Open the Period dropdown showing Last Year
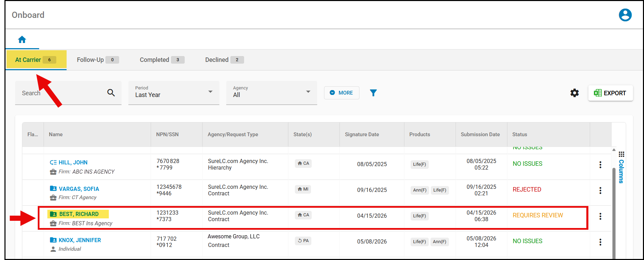Image resolution: width=644 pixels, height=260 pixels. (174, 93)
